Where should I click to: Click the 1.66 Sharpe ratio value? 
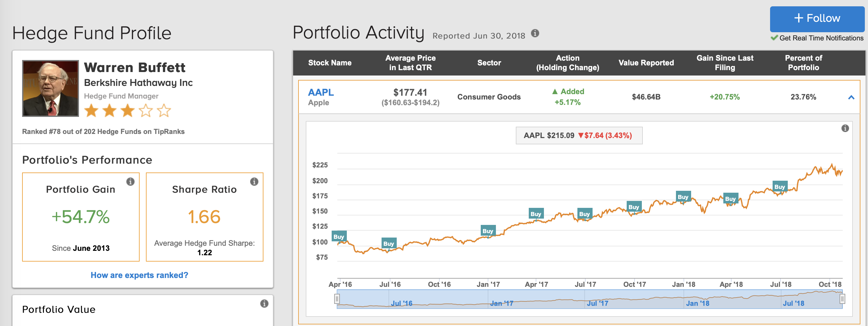[204, 217]
